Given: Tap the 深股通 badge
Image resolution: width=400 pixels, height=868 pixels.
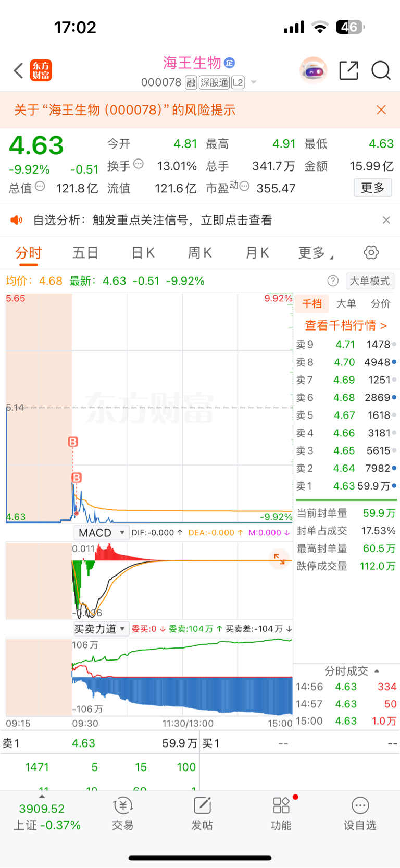Looking at the screenshot, I should coord(214,82).
